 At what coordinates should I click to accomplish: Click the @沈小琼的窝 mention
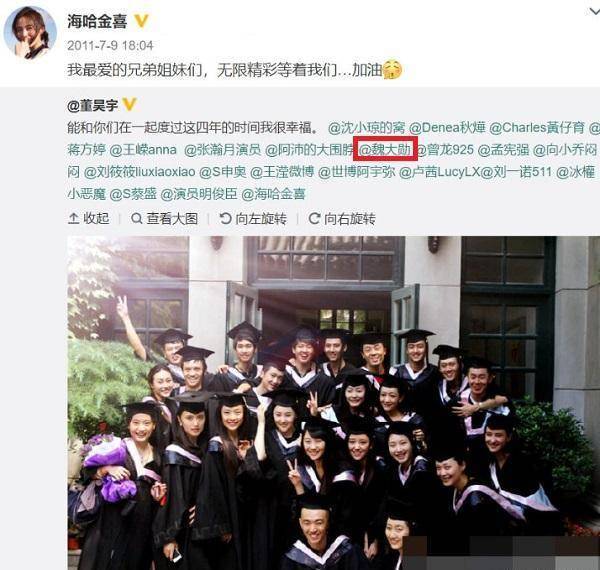coord(366,127)
